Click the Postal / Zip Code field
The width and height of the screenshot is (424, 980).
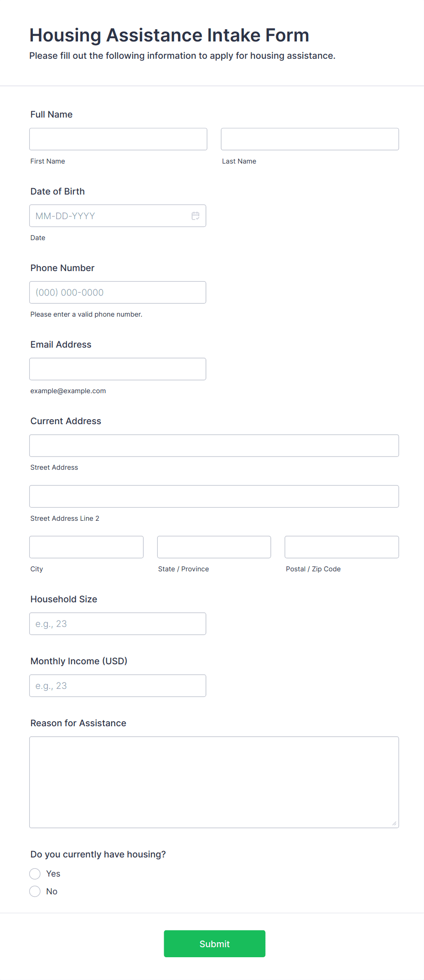pos(341,547)
